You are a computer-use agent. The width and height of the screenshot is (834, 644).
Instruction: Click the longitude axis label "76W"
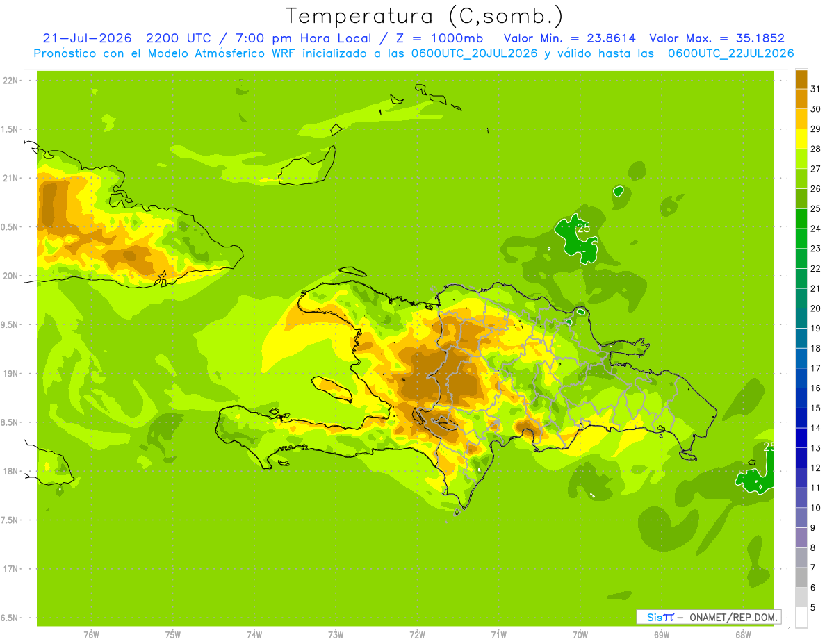tap(91, 634)
